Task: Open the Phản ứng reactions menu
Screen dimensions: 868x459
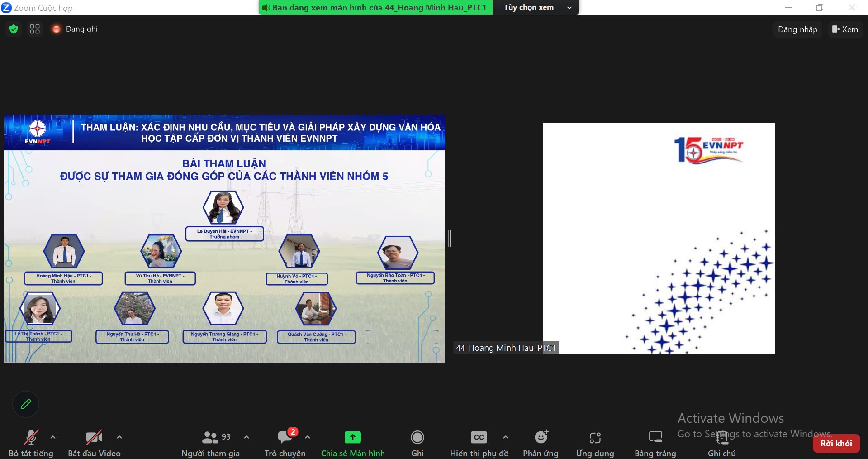Action: click(541, 444)
